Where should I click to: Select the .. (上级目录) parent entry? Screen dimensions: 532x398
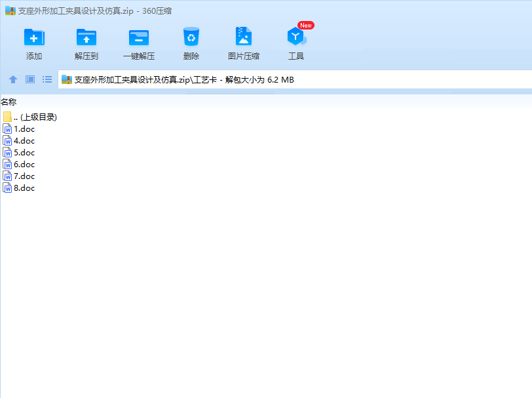pyautogui.click(x=35, y=117)
